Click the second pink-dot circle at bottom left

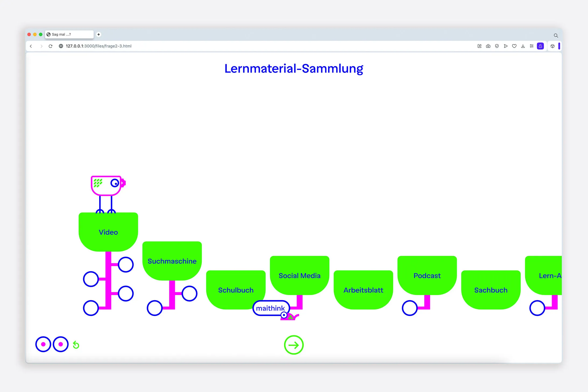coord(61,344)
